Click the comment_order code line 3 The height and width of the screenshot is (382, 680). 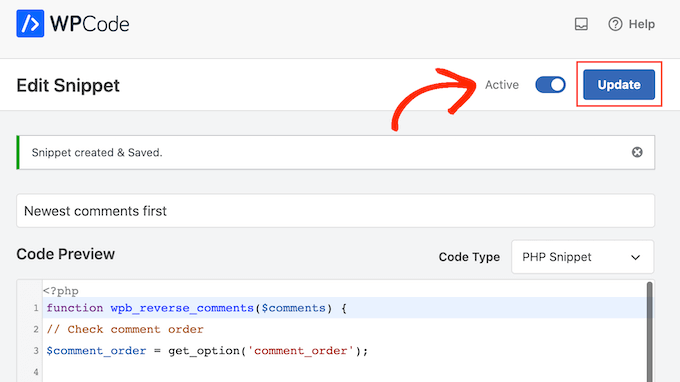(x=207, y=350)
